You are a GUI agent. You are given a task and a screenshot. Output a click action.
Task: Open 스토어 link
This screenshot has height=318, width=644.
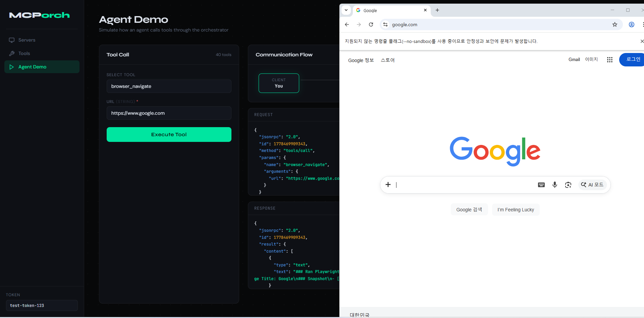(388, 60)
